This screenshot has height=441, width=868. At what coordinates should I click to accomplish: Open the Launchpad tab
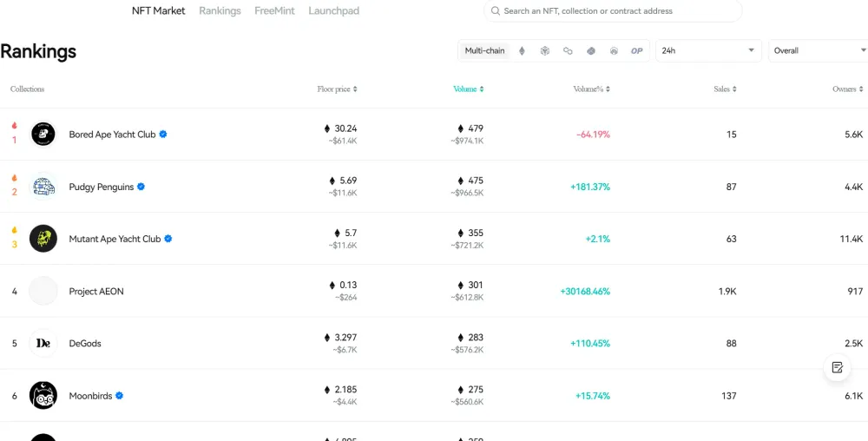(x=334, y=10)
